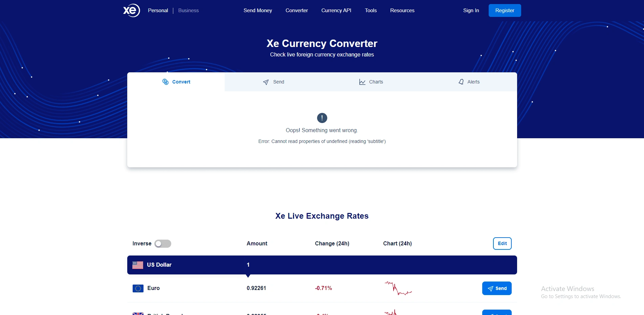The image size is (644, 315).
Task: Toggle the Inverse switch
Action: [x=163, y=244]
